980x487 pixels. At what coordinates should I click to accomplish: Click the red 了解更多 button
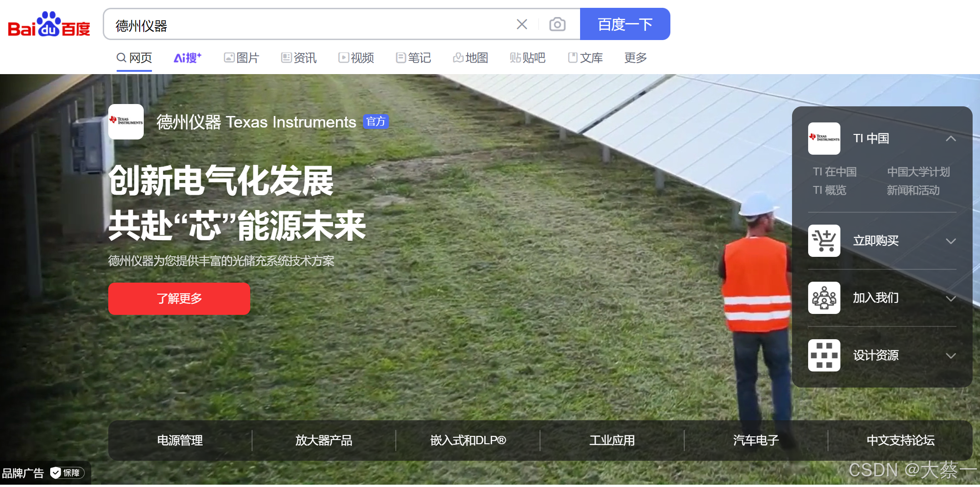(179, 298)
